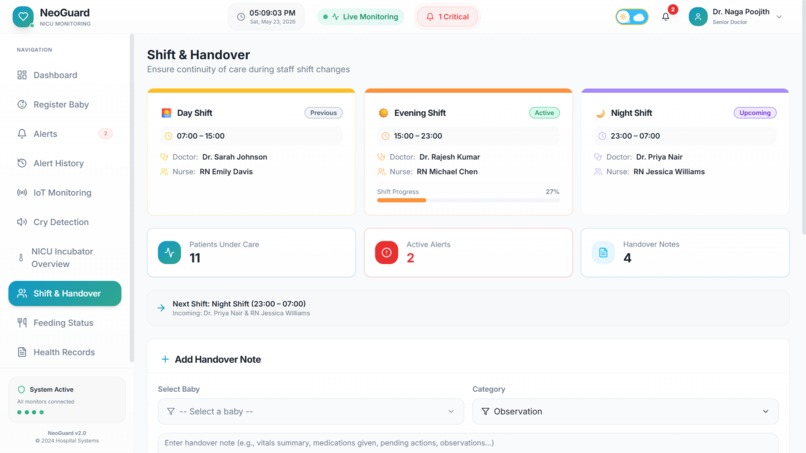Click the NICU Incubator thermometer icon
806x453 pixels.
(x=21, y=258)
